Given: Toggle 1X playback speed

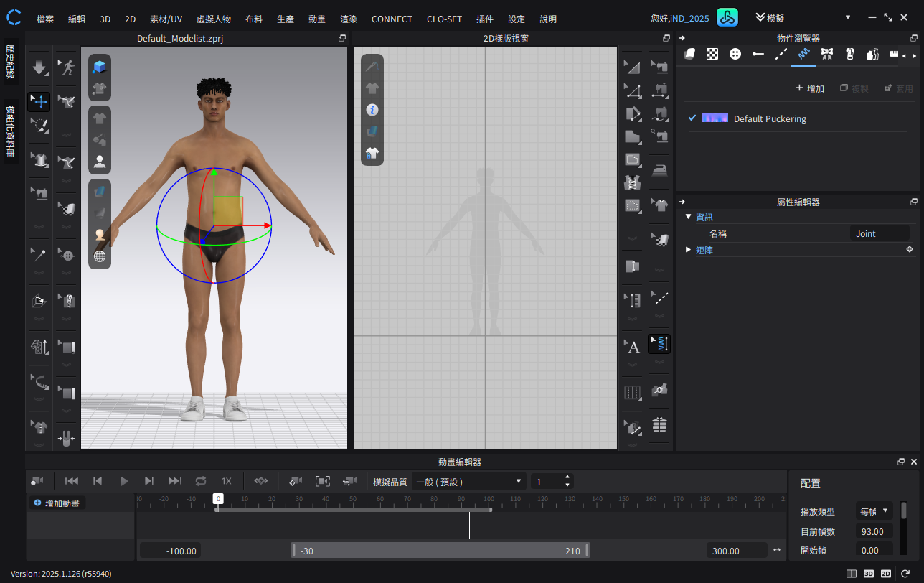Looking at the screenshot, I should point(227,481).
